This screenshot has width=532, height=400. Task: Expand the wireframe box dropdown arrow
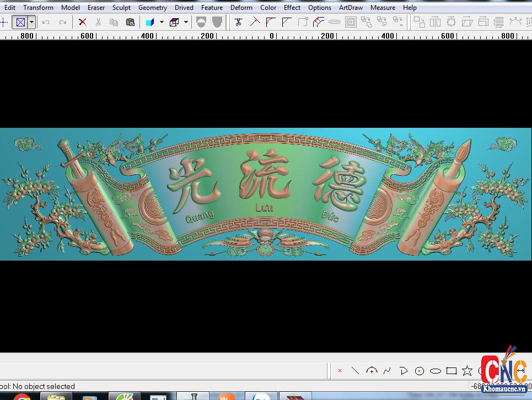click(186, 23)
